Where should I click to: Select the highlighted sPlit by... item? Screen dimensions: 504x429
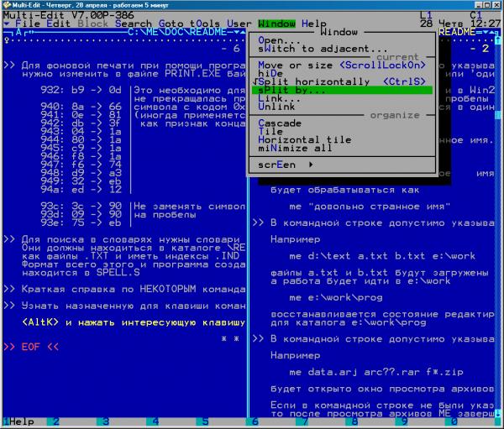pos(294,90)
